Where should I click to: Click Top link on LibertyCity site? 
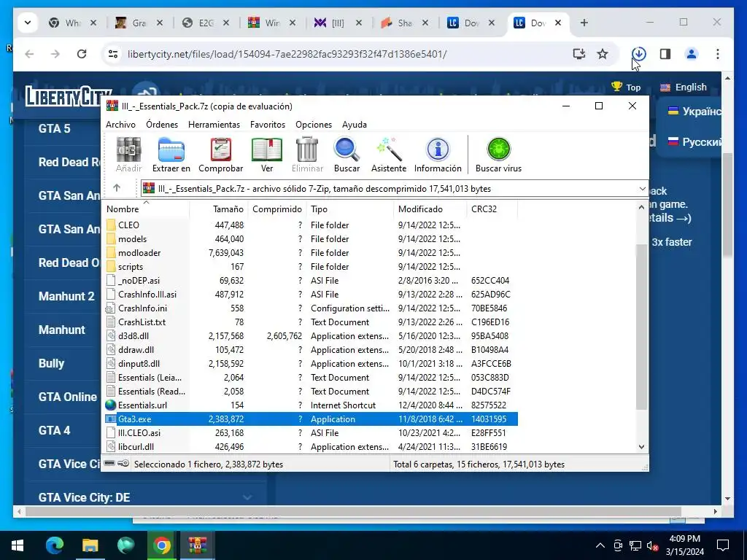(626, 87)
